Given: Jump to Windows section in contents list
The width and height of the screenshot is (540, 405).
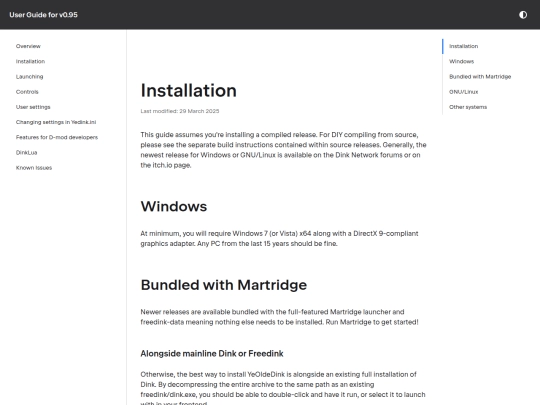Looking at the screenshot, I should pos(461,61).
